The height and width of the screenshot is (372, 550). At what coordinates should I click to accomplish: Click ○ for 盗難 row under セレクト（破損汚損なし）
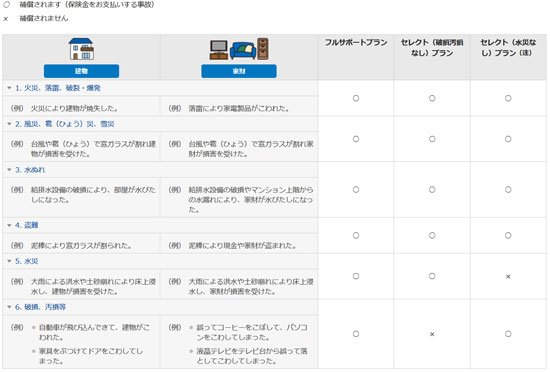click(432, 235)
